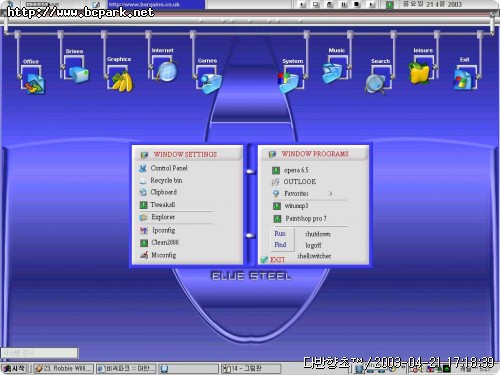Select the Ipconfig menu entry
This screenshot has width=500, height=375.
tap(164, 230)
